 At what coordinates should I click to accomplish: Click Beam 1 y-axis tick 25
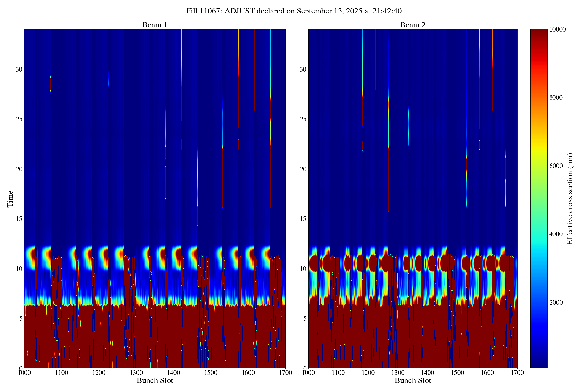point(19,119)
